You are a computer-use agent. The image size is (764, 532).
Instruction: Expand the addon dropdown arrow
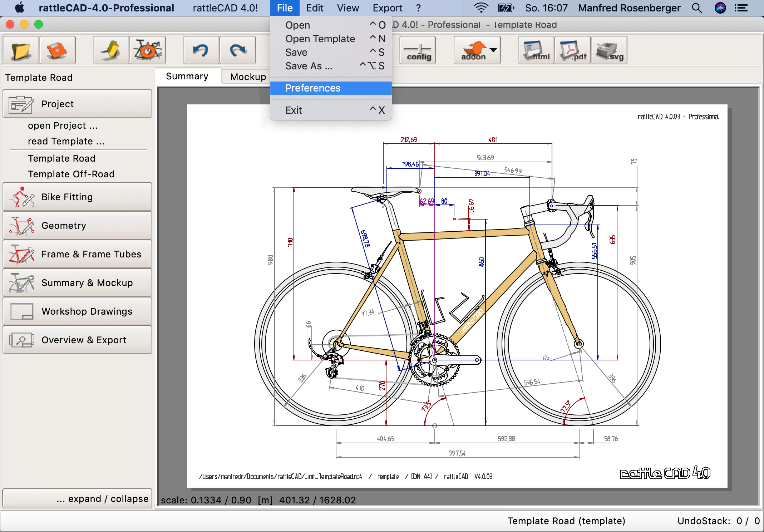point(494,50)
